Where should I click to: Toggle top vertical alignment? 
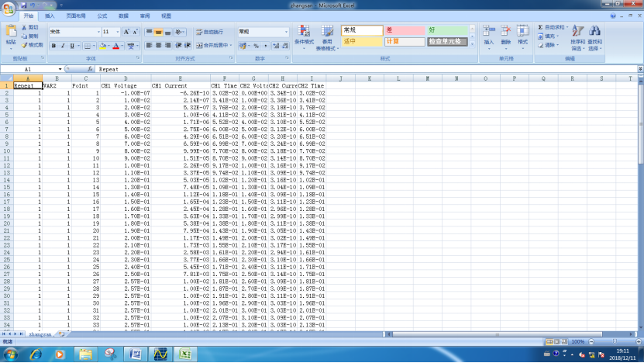(149, 32)
